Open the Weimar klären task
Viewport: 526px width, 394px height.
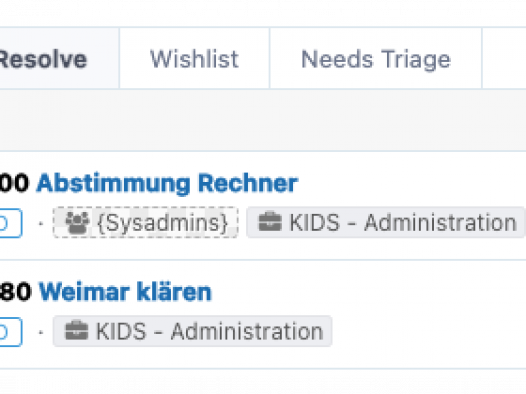tap(125, 292)
